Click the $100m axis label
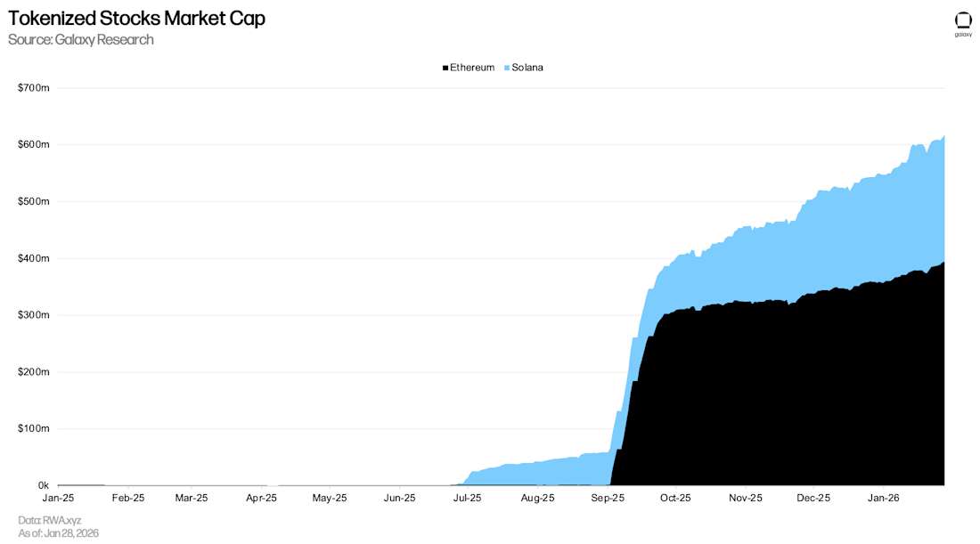The image size is (980, 544). [34, 428]
